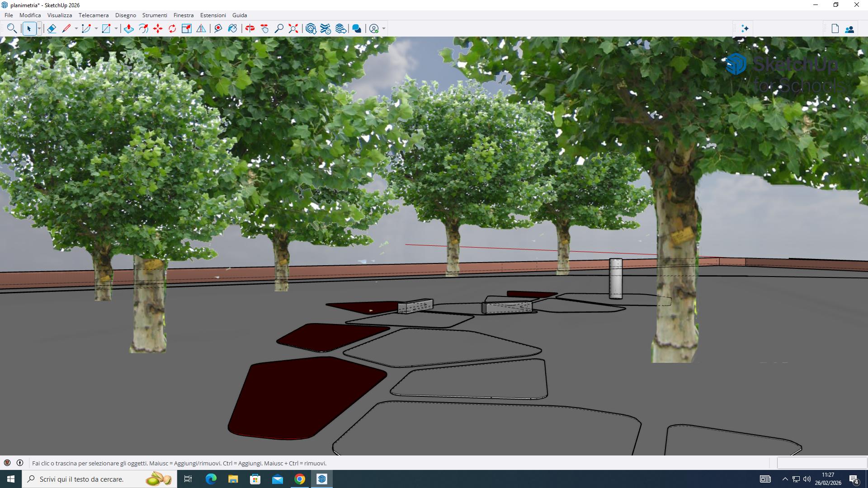This screenshot has height=488, width=868.
Task: Open the Estensioni menu
Action: 213,15
